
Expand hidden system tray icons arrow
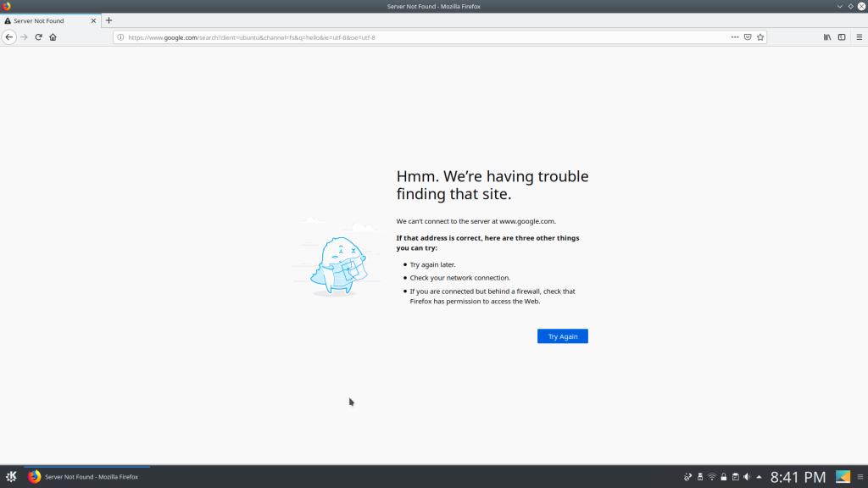click(x=759, y=477)
